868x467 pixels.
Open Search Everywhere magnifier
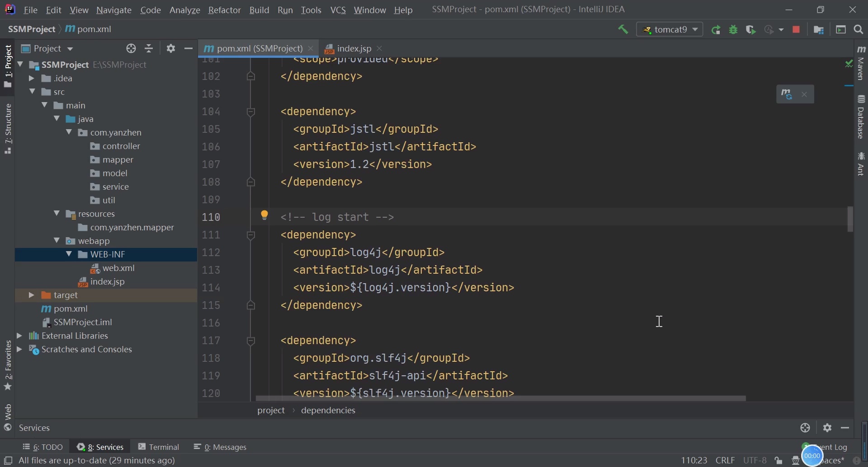point(859,30)
